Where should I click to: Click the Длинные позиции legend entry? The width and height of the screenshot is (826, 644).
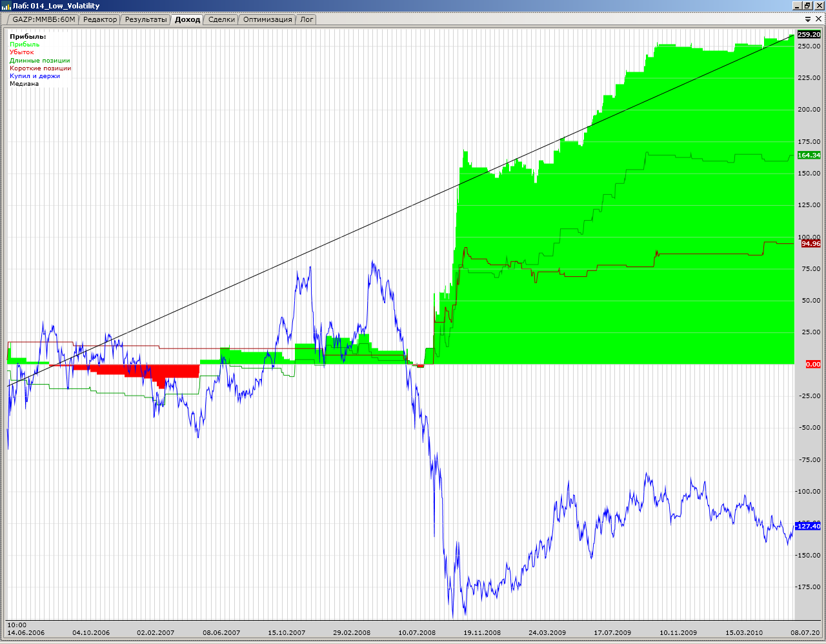[x=40, y=60]
